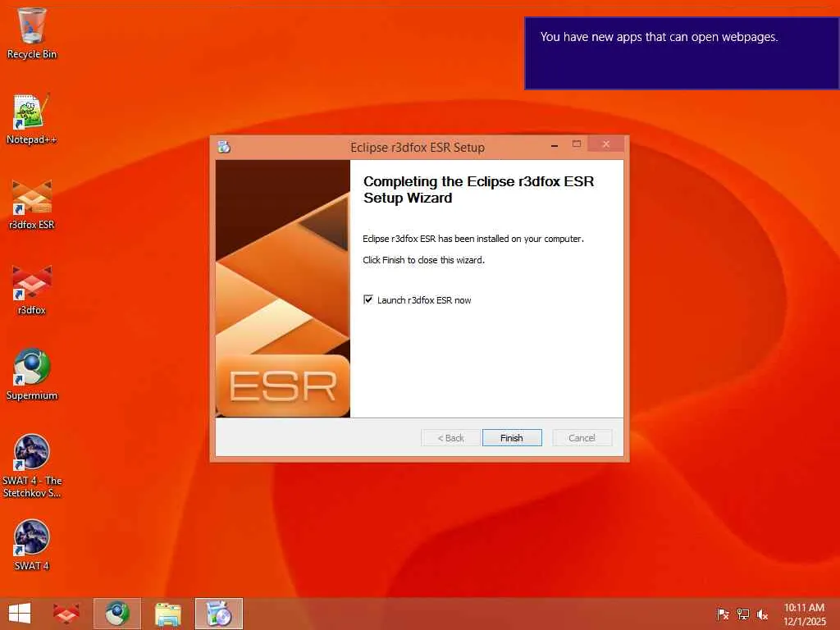This screenshot has height=630, width=840.
Task: Click the ESR logo artwork panel
Action: pyautogui.click(x=283, y=289)
